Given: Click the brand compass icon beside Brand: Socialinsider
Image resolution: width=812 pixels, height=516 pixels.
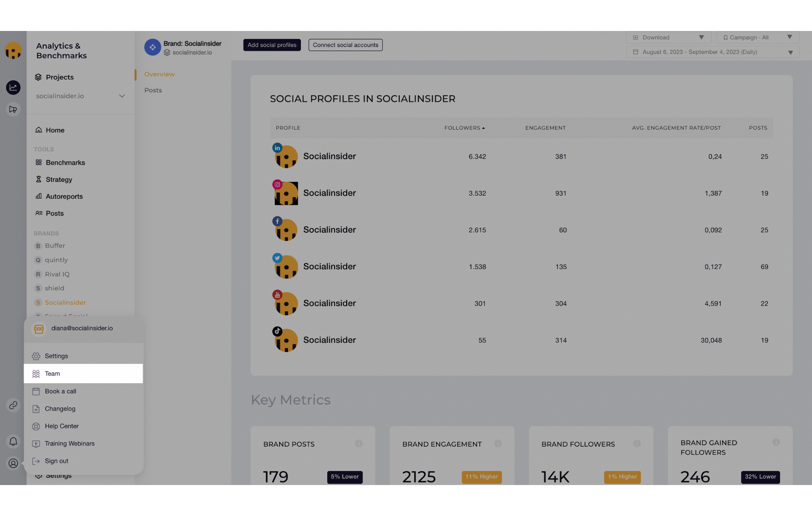Looking at the screenshot, I should tap(153, 47).
